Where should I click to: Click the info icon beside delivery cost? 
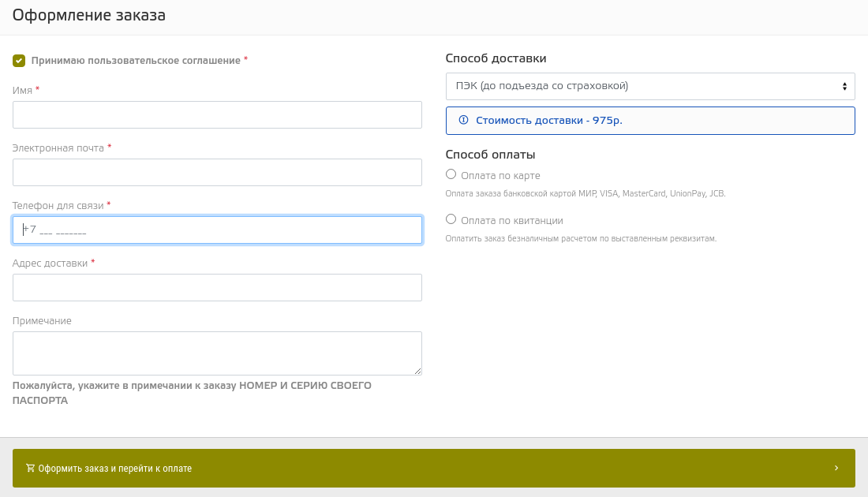[x=463, y=120]
